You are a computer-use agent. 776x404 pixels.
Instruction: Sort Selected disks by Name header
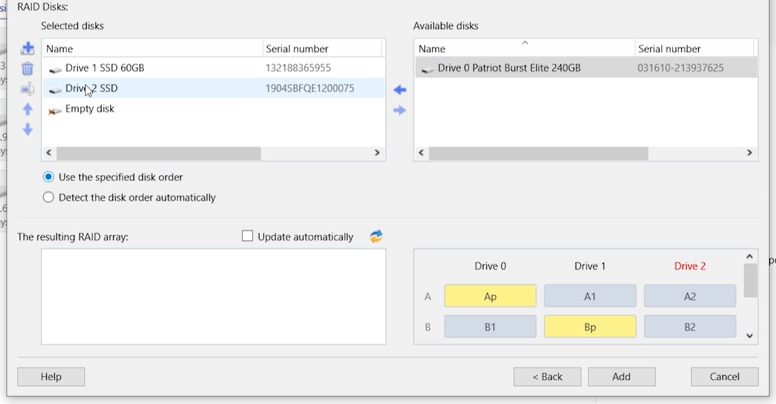(152, 49)
